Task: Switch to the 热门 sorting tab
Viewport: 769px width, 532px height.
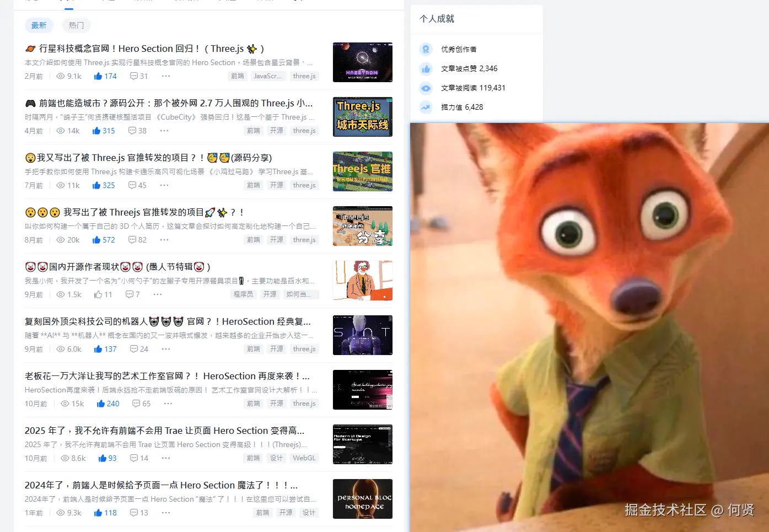Action: (76, 25)
